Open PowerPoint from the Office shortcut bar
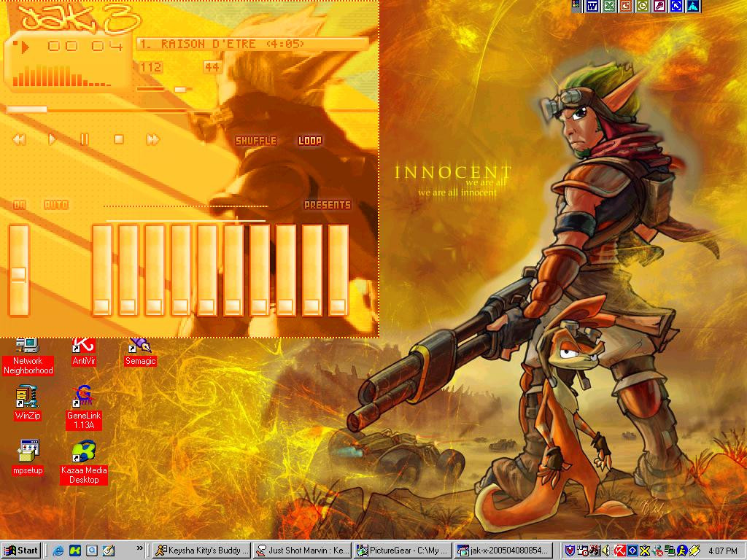Viewport: 747px width, 560px height. coord(625,6)
